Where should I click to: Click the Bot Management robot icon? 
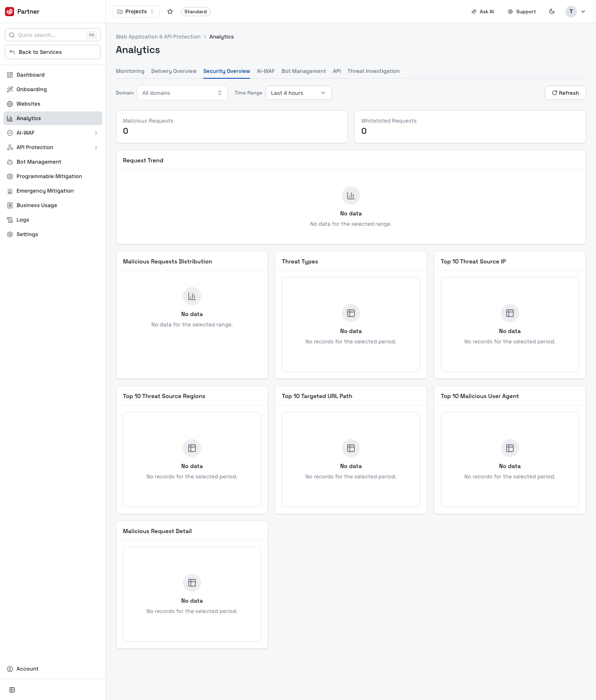[10, 162]
